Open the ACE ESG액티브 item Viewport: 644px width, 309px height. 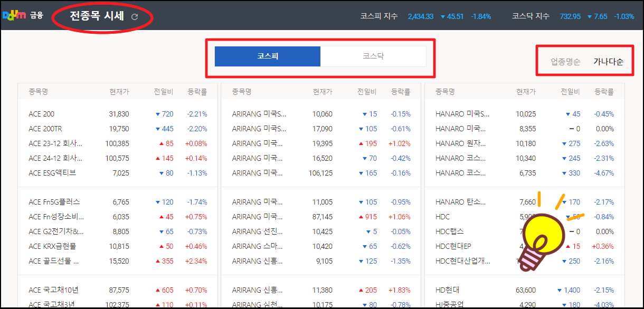coord(52,173)
